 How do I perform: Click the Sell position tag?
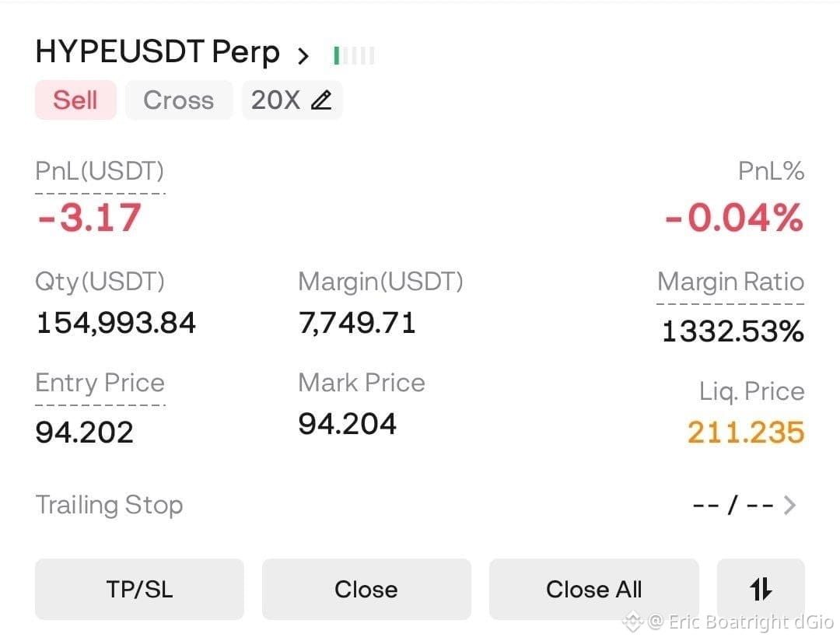pyautogui.click(x=75, y=100)
